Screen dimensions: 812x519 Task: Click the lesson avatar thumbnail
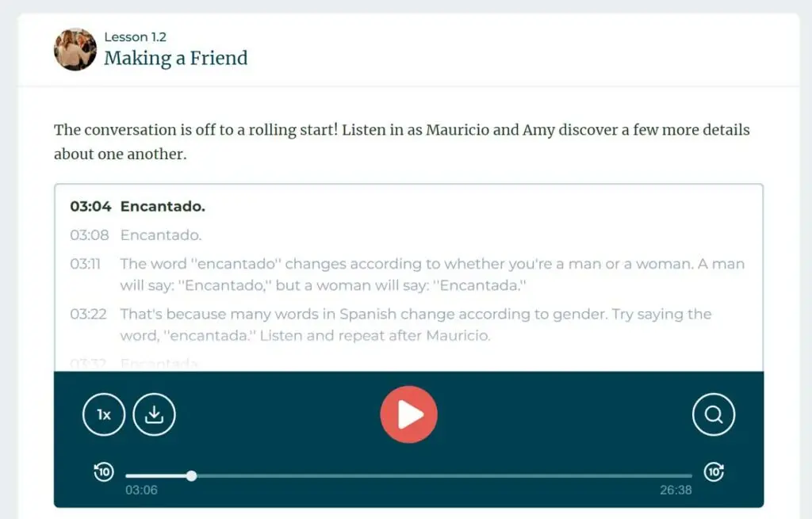75,49
